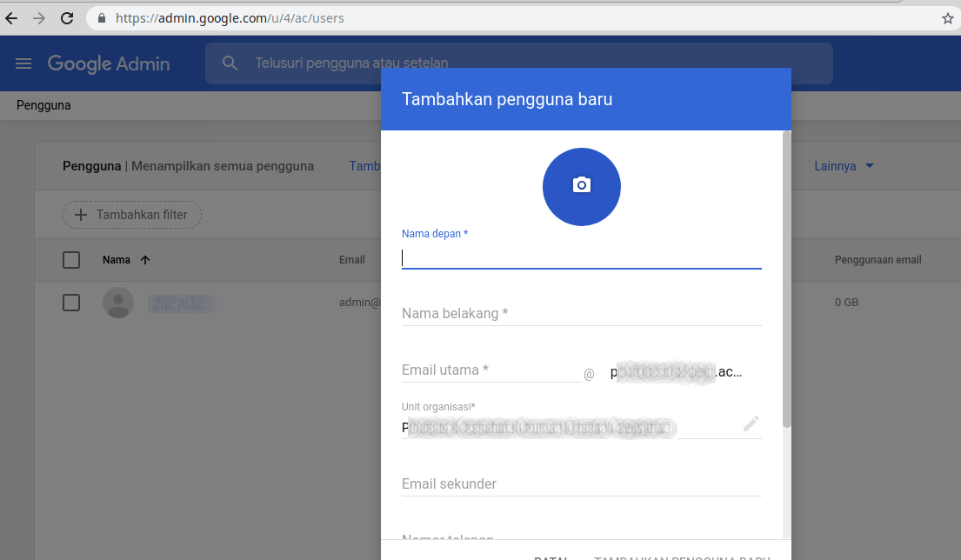
Task: Click the search magnifier icon
Action: point(230,63)
